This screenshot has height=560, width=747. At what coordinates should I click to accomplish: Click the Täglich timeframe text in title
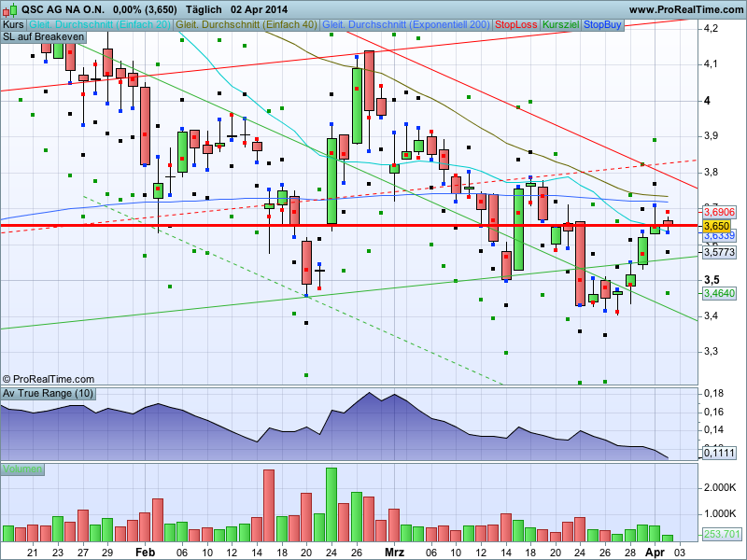[204, 9]
